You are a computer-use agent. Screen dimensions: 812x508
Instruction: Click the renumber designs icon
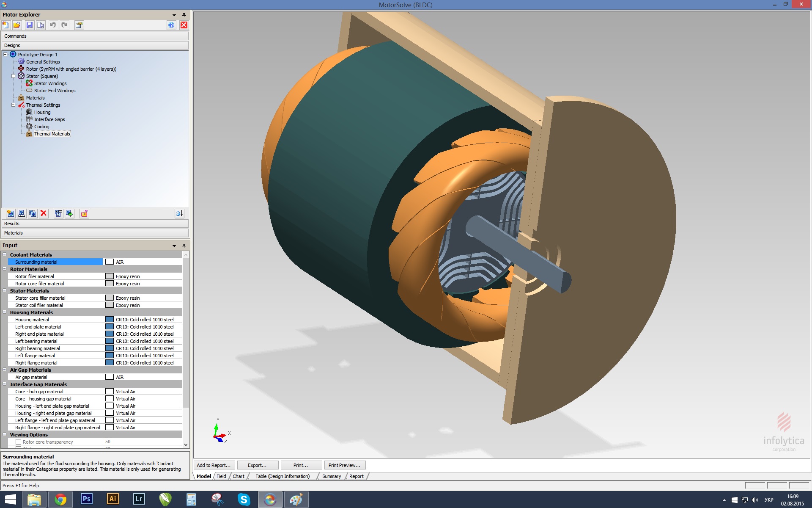58,213
